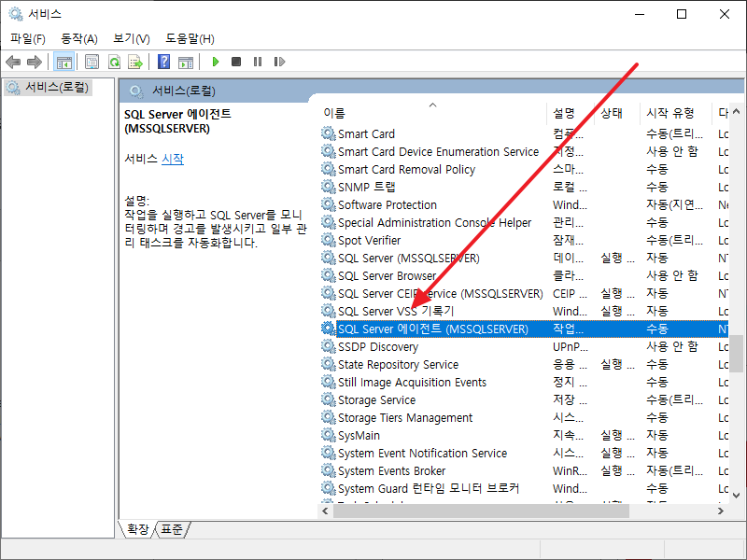
Task: Click the Back arrow toolbar icon
Action: click(x=13, y=62)
